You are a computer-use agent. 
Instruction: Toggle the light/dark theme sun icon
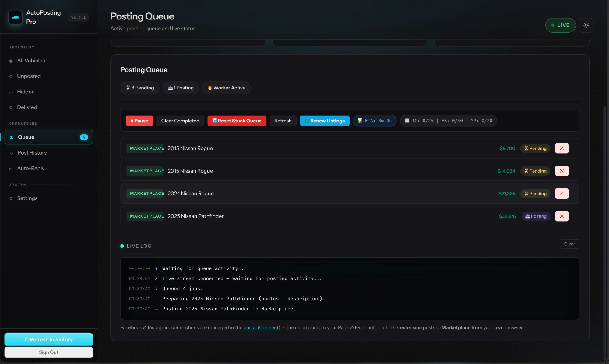point(586,25)
